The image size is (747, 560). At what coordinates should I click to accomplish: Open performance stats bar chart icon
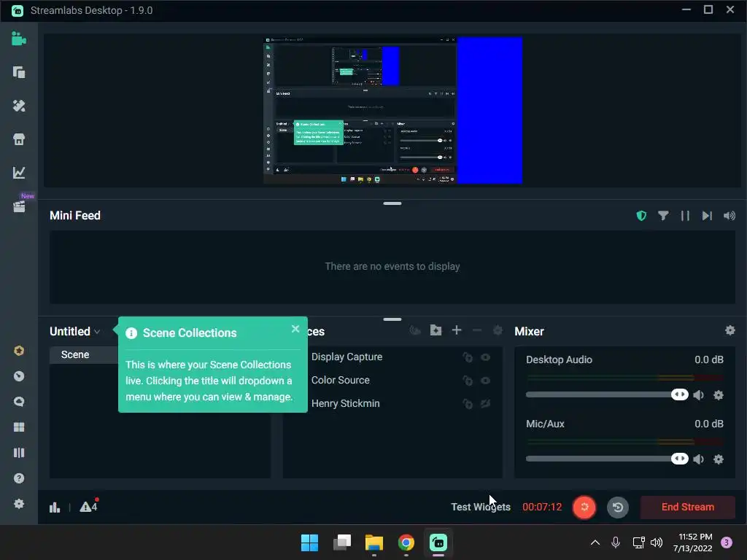click(x=55, y=507)
